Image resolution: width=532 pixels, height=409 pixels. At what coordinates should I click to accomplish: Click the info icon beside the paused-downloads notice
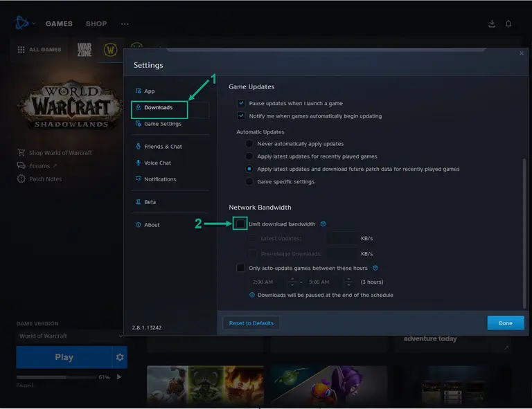coord(252,295)
